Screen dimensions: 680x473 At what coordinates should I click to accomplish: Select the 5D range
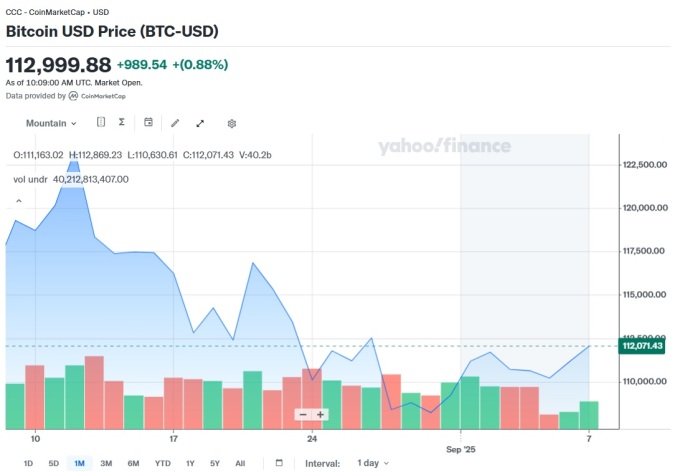click(x=53, y=463)
